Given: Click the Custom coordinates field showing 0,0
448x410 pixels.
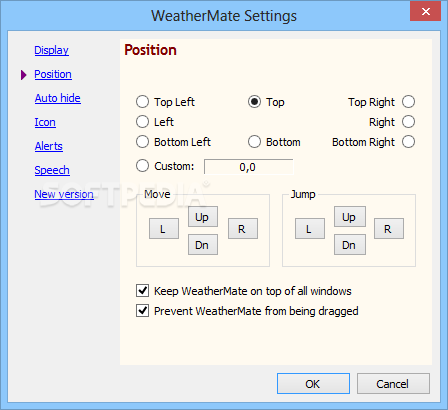Looking at the screenshot, I should click(249, 167).
